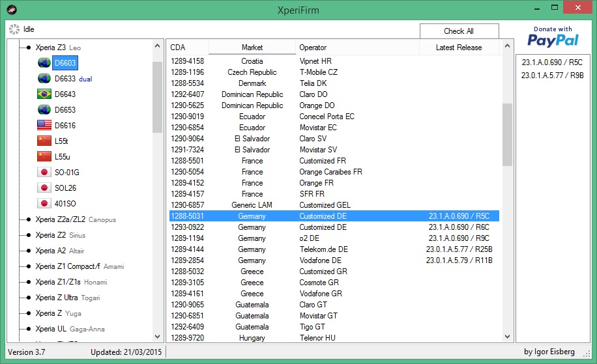Click the operator list scrollbar thumb

[x=507, y=135]
